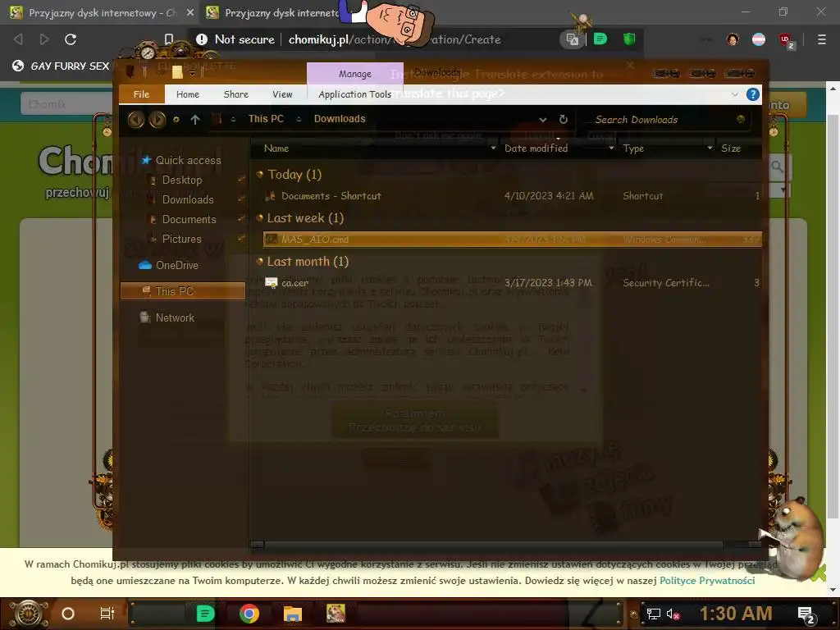Reload the chomikuj.pl browser page

pos(71,39)
